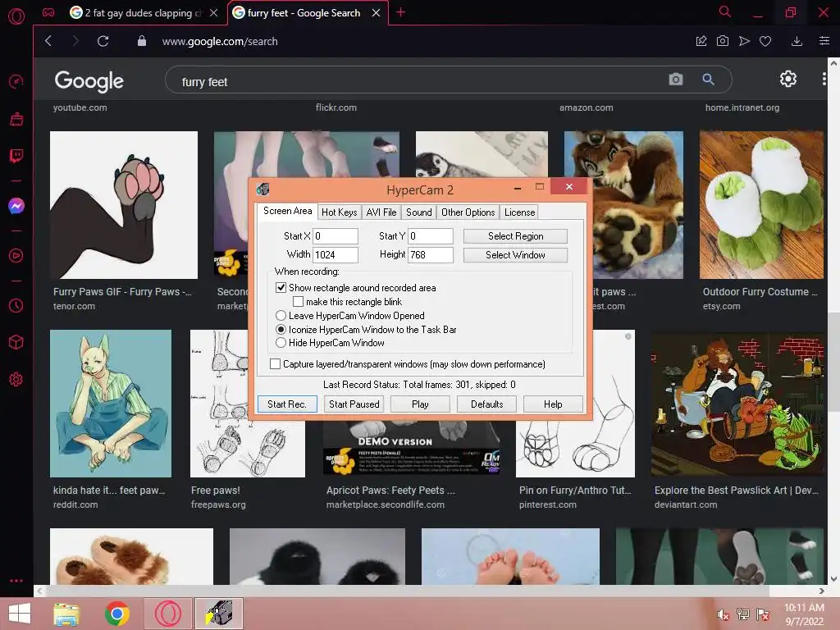Reload the current page

tap(103, 41)
